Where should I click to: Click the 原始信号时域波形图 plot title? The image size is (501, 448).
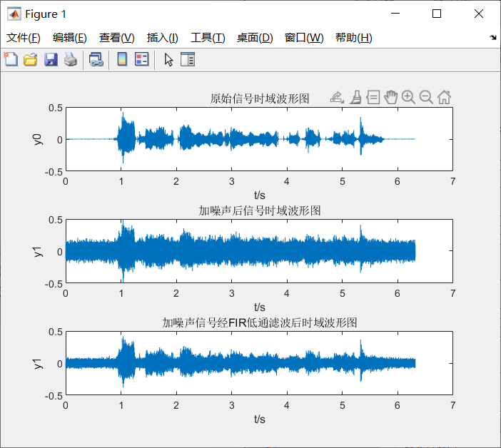tap(260, 98)
